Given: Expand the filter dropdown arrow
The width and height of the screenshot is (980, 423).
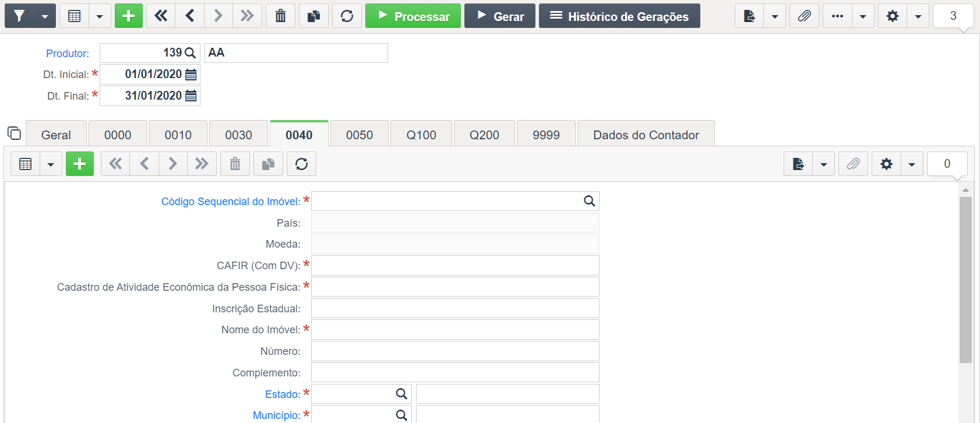Looking at the screenshot, I should pyautogui.click(x=45, y=16).
